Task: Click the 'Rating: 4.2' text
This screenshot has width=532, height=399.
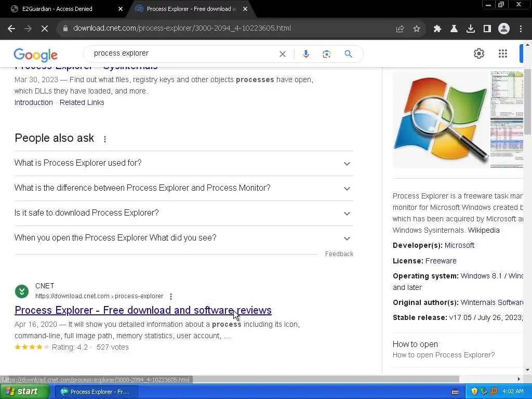Action: (70, 348)
